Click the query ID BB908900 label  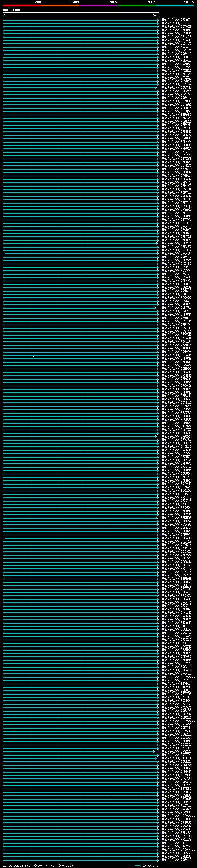[x=11, y=10]
